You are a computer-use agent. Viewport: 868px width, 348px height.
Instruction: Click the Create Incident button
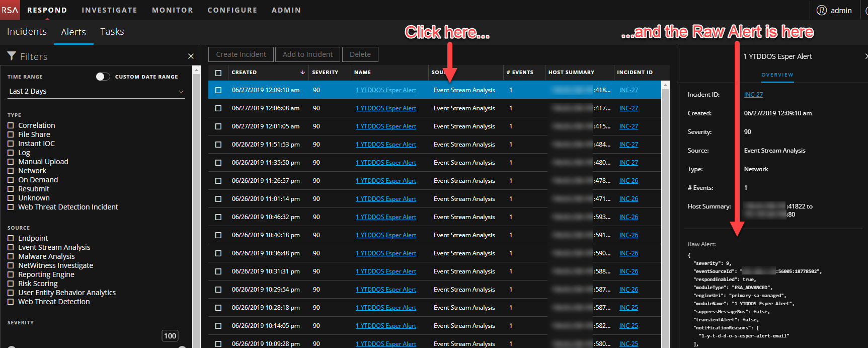241,54
